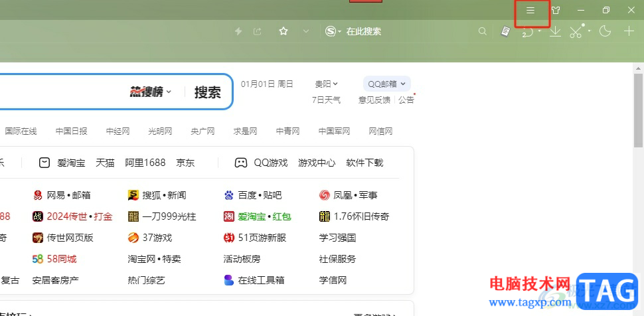The width and height of the screenshot is (644, 316).
Task: Open the notepad reading icon
Action: [506, 31]
